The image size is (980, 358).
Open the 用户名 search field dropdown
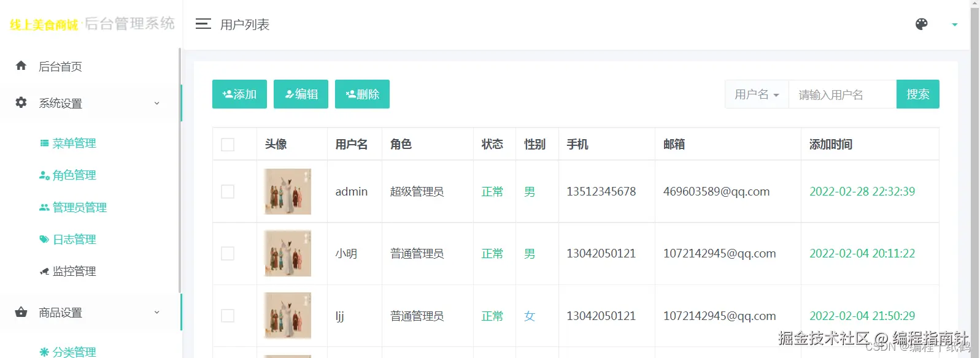click(x=757, y=94)
